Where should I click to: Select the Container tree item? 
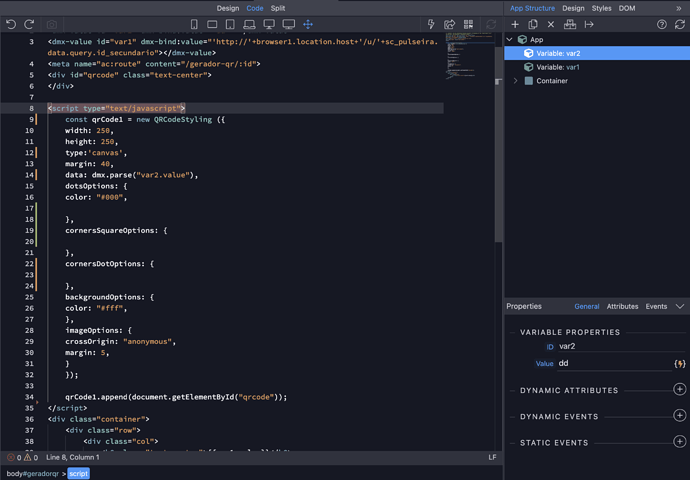(x=597, y=81)
